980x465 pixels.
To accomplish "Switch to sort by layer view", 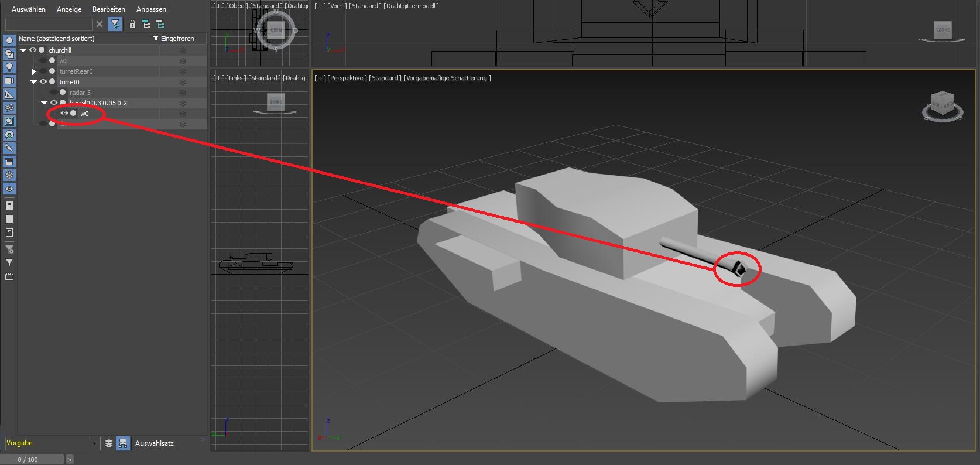I will pyautogui.click(x=109, y=443).
